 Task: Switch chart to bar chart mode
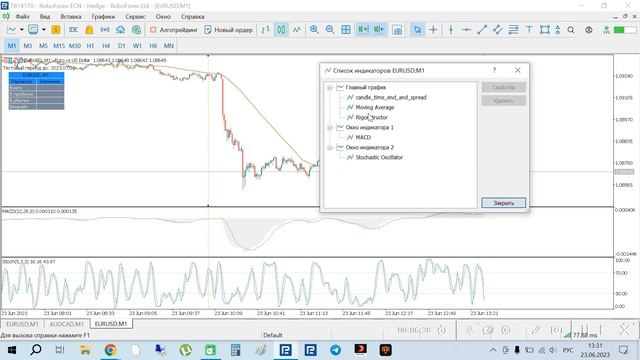(x=266, y=30)
